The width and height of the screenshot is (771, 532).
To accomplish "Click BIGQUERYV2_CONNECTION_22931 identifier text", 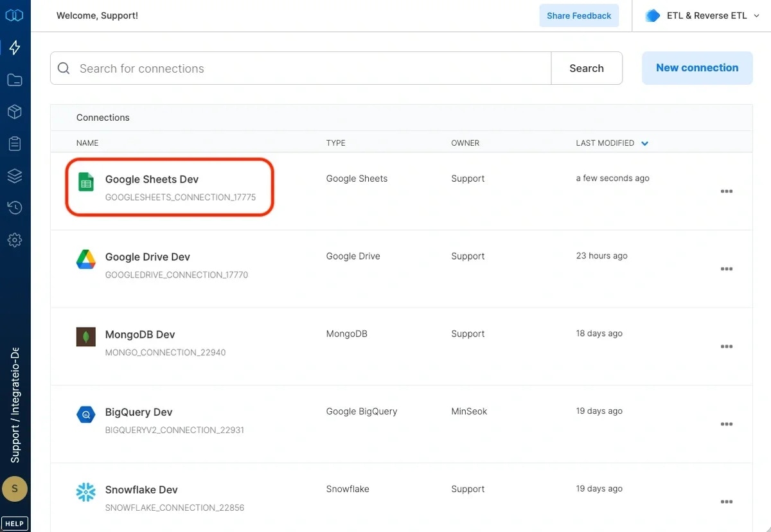I will [x=175, y=430].
